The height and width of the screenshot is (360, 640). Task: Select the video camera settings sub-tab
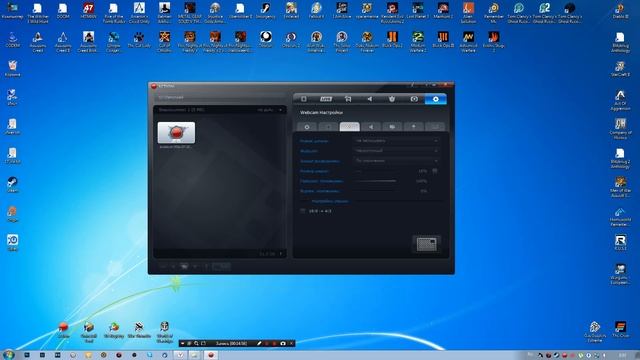click(392, 127)
